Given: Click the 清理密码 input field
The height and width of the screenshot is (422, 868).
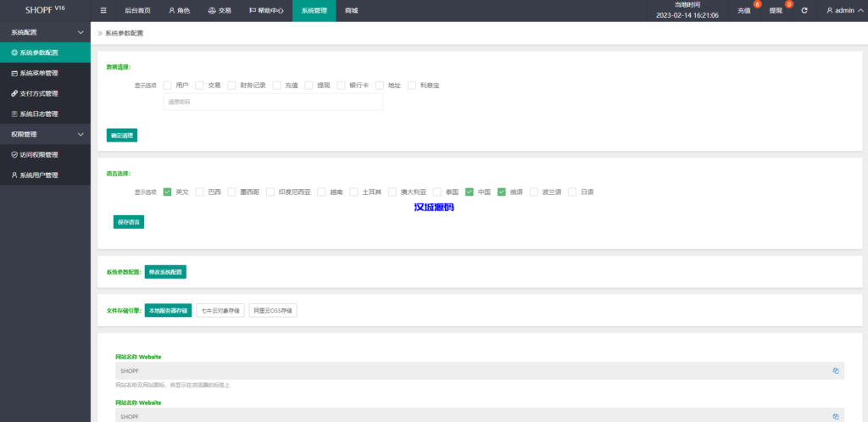Looking at the screenshot, I should point(272,102).
